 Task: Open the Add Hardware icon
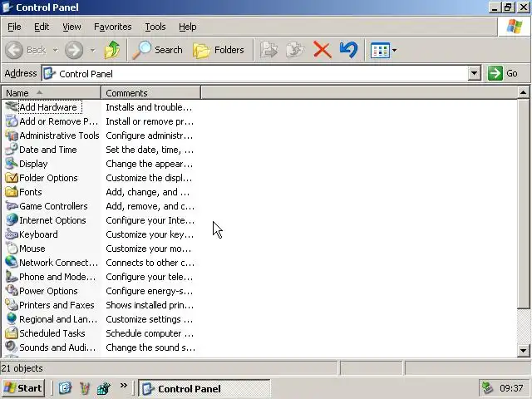pyautogui.click(x=12, y=107)
